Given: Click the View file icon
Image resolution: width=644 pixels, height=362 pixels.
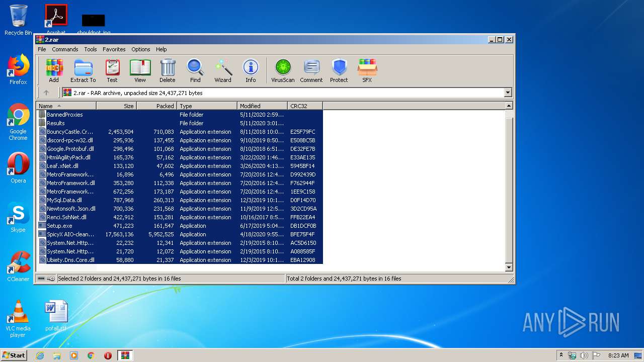Looking at the screenshot, I should point(140,70).
